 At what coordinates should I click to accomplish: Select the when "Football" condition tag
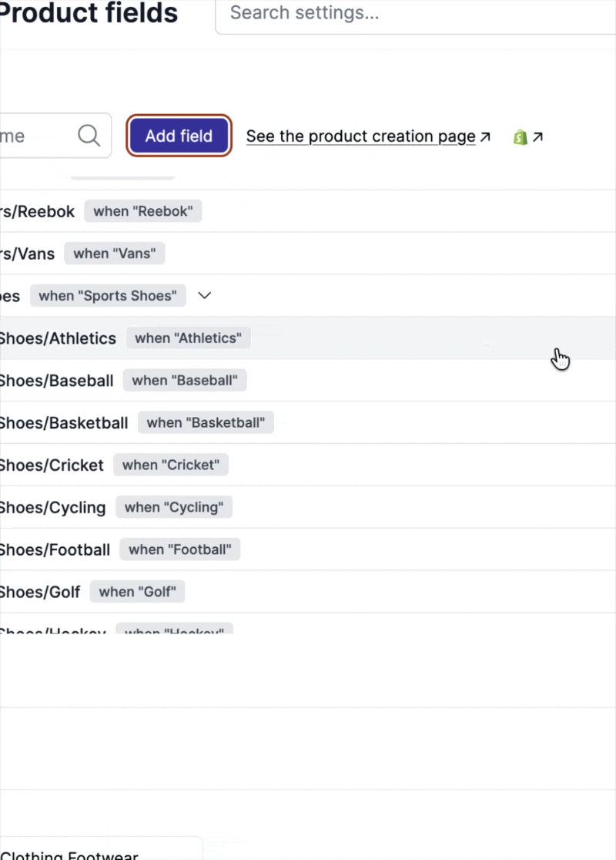179,549
